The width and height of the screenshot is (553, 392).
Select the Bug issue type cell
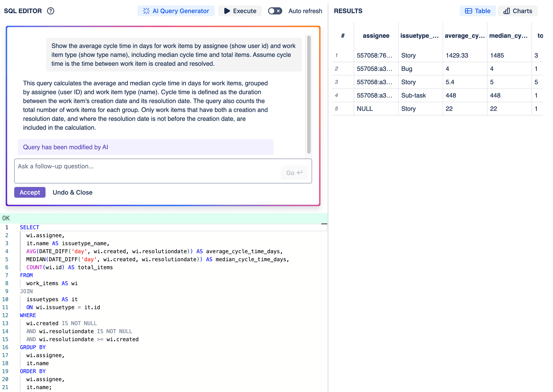click(420, 69)
